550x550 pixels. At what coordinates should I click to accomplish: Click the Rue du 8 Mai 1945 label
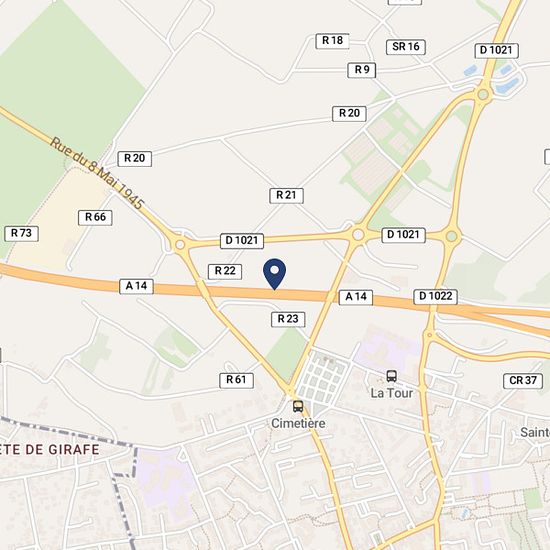[x=97, y=173]
